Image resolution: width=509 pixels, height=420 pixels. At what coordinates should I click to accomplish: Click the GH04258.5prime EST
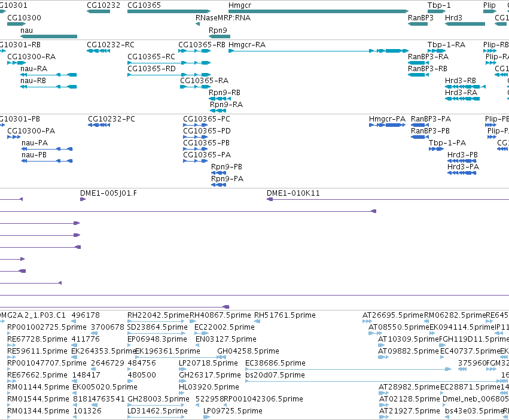[222, 357]
